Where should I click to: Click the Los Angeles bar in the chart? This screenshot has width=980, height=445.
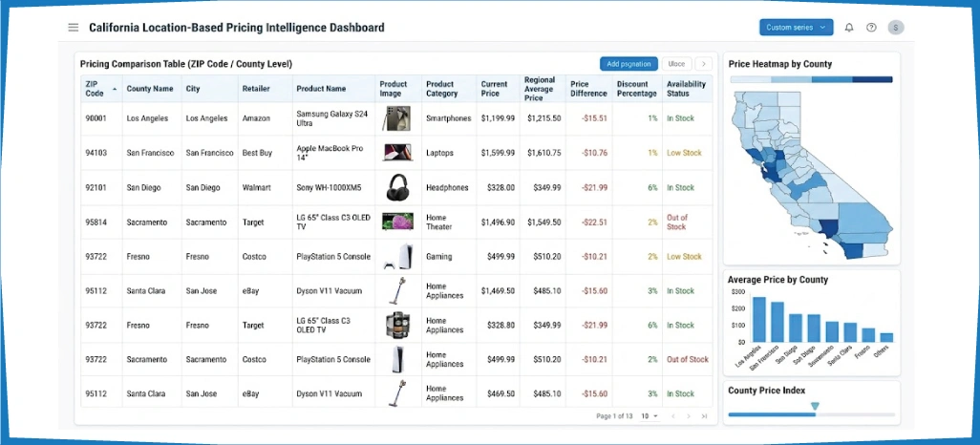758,319
